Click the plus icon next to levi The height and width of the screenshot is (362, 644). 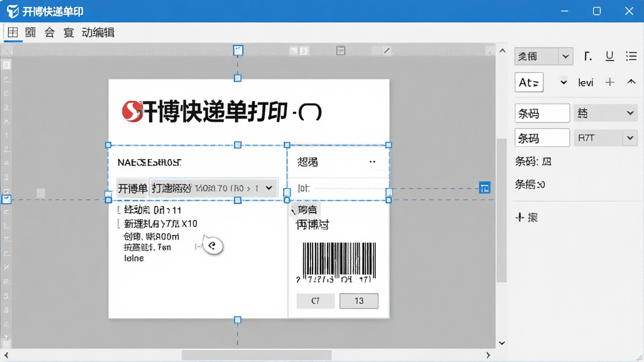[609, 82]
